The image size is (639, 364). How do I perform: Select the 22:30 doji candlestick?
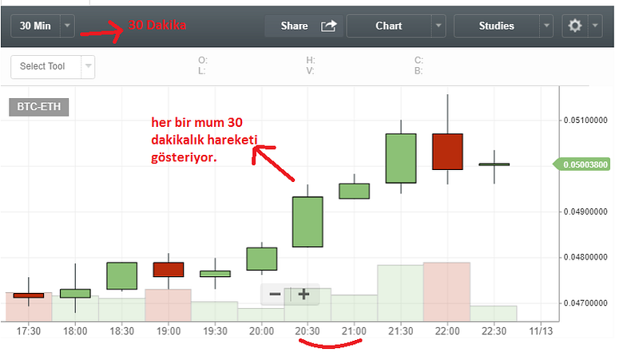click(x=494, y=164)
